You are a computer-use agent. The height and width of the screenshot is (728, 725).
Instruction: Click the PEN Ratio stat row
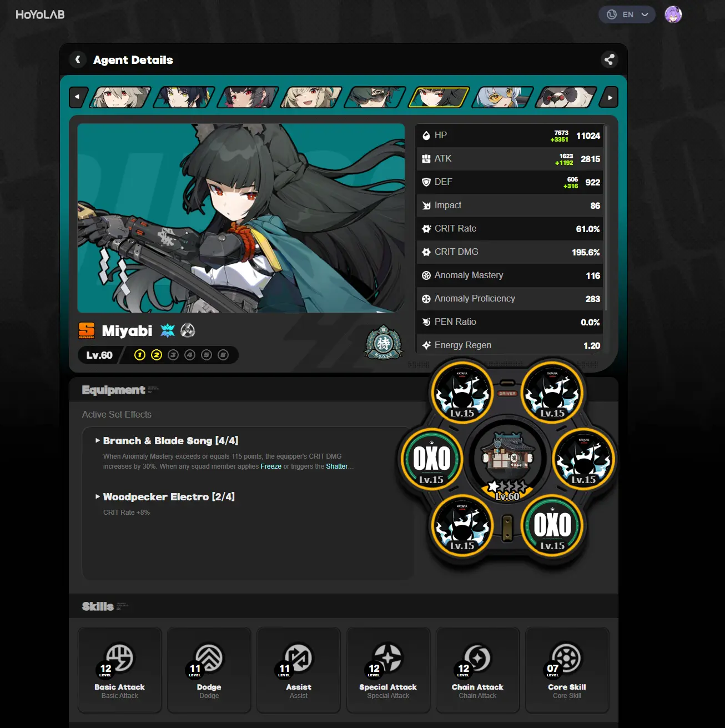(510, 322)
